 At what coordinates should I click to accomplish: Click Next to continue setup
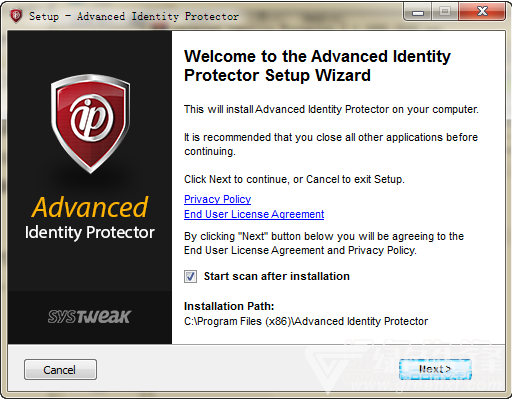(435, 369)
